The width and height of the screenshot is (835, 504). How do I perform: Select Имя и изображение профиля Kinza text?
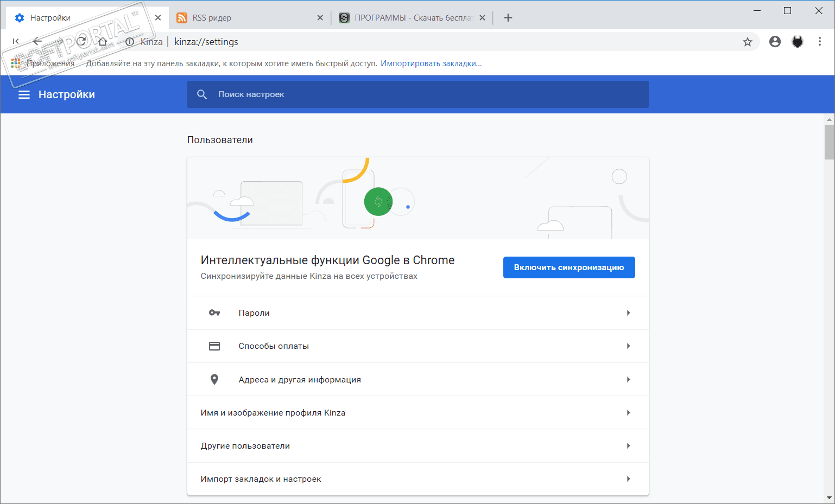(x=273, y=413)
